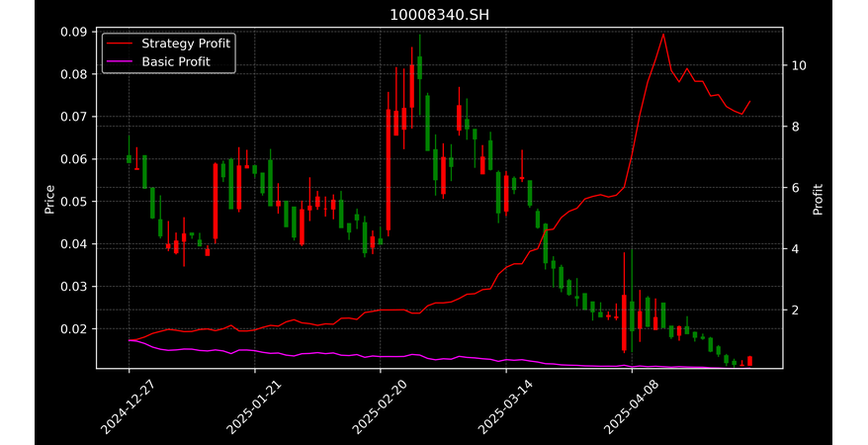Click the Basic Profit legend label
The image size is (868, 445).
pyautogui.click(x=176, y=61)
